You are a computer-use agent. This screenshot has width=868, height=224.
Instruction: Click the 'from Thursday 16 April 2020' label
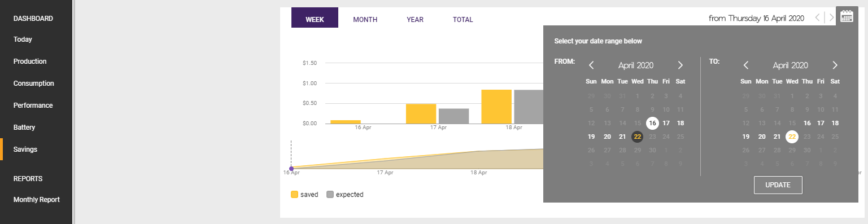click(756, 19)
